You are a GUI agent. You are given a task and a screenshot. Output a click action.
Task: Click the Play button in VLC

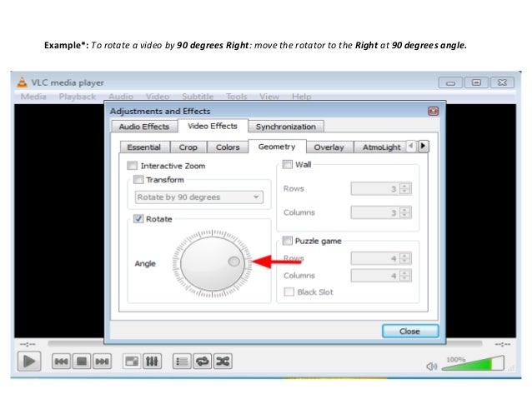29,362
